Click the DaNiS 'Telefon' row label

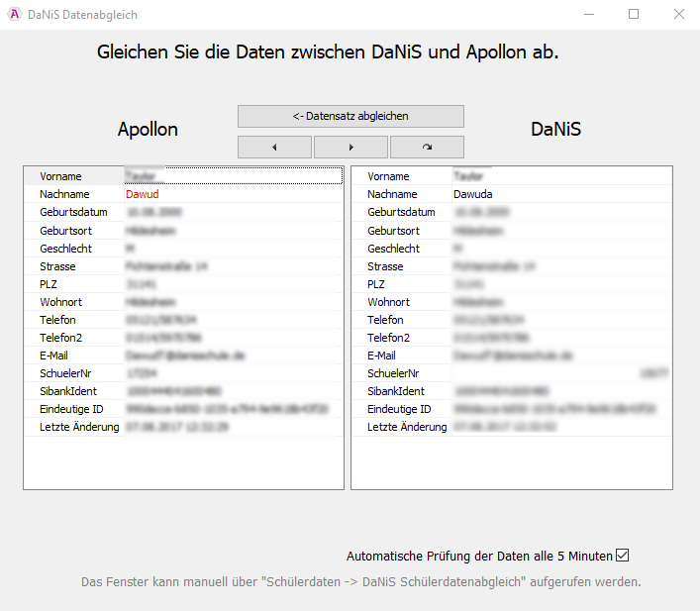pyautogui.click(x=385, y=320)
